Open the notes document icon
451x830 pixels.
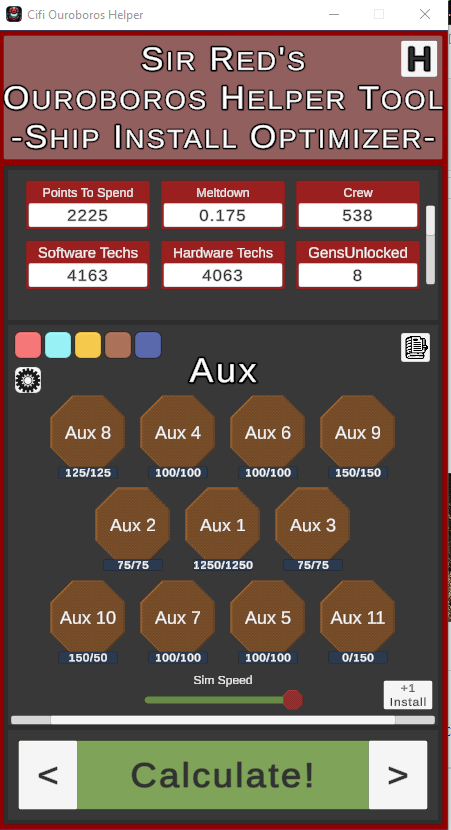click(x=416, y=347)
